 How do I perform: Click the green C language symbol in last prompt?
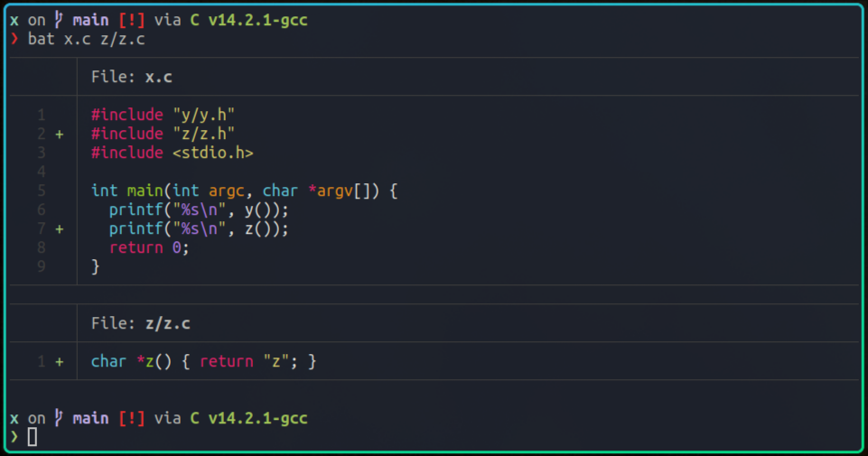tap(194, 418)
